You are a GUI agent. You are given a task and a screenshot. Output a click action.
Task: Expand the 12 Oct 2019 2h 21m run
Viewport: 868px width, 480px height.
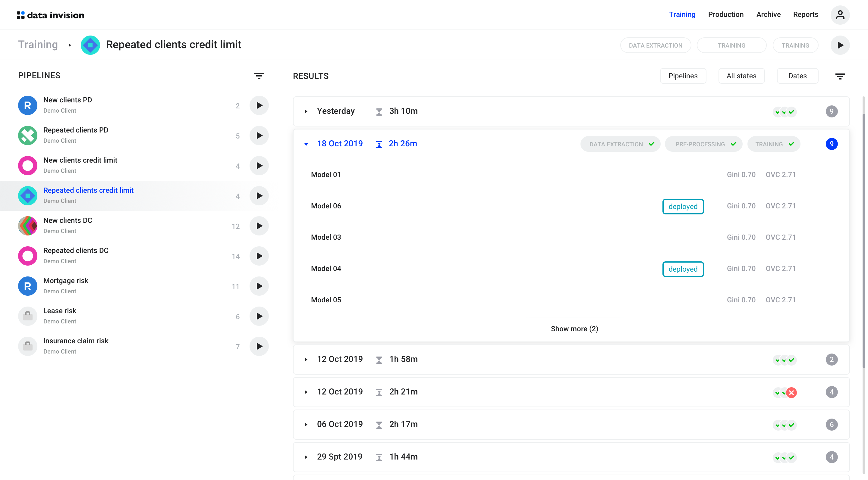point(306,392)
